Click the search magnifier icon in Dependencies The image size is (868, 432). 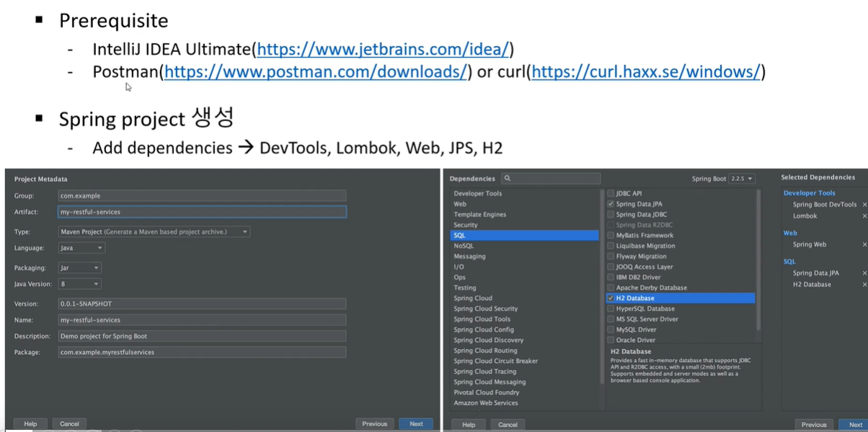[x=508, y=178]
